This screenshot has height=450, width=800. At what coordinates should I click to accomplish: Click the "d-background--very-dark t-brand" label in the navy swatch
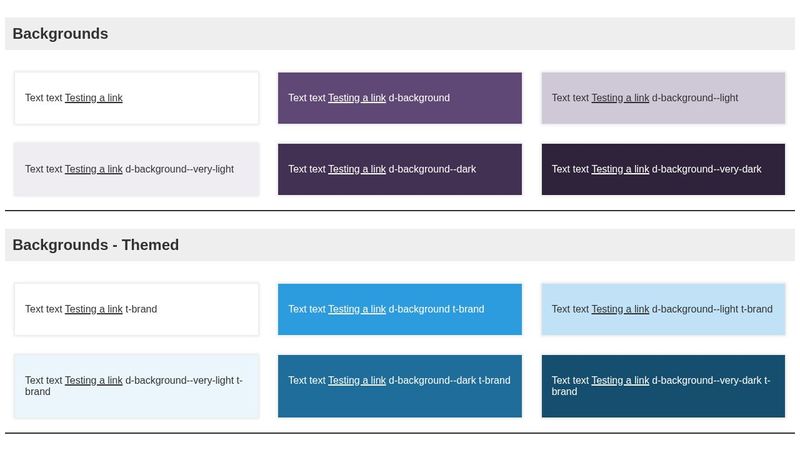point(712,380)
